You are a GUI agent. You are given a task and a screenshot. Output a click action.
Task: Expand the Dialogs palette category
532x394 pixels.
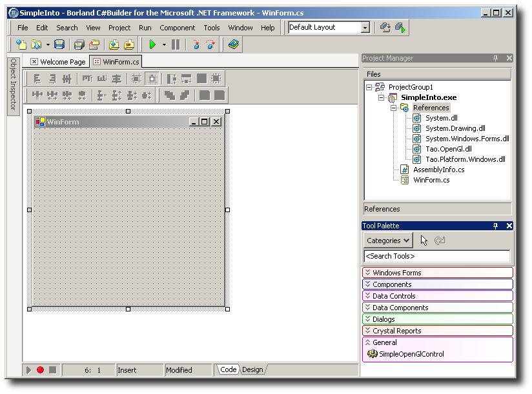click(x=438, y=319)
